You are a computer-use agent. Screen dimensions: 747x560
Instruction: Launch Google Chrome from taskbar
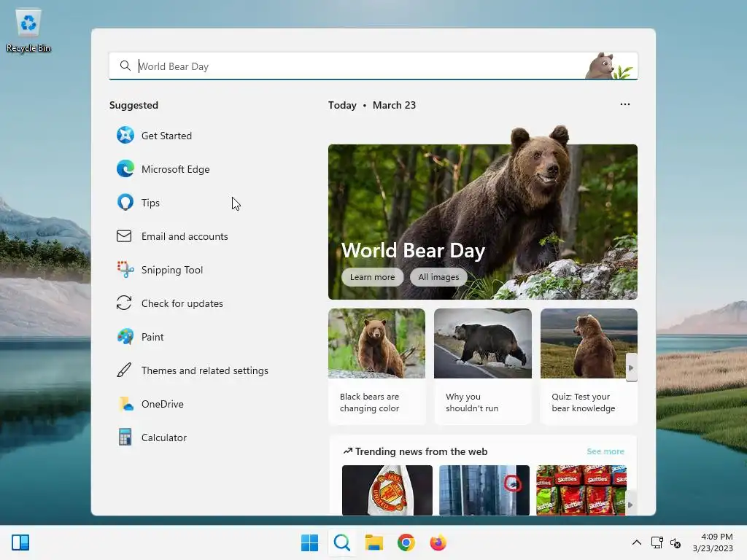[x=406, y=542]
